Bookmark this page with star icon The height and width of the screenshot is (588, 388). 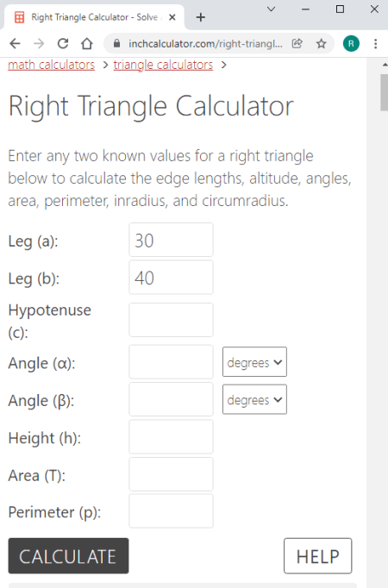click(322, 44)
